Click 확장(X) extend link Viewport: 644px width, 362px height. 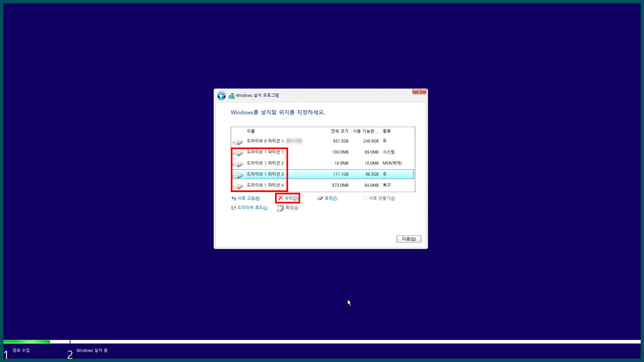[292, 208]
